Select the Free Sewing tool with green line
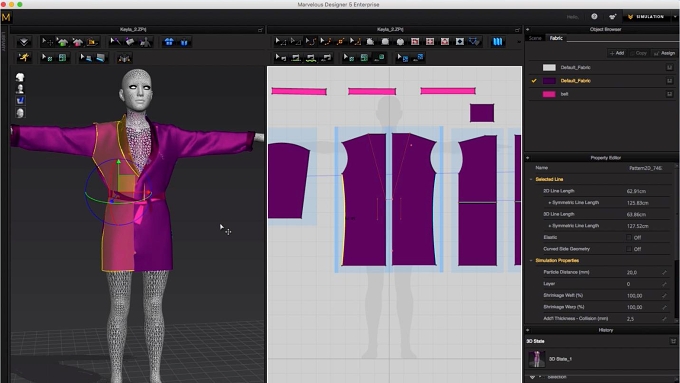Image resolution: width=680 pixels, height=383 pixels. tap(311, 57)
